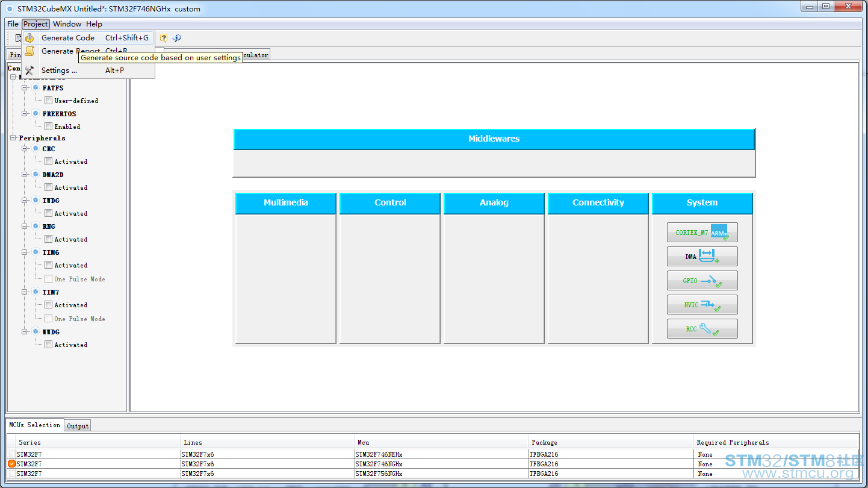Viewport: 868px width, 488px height.
Task: Open the NVIC configuration button
Action: pyautogui.click(x=702, y=305)
